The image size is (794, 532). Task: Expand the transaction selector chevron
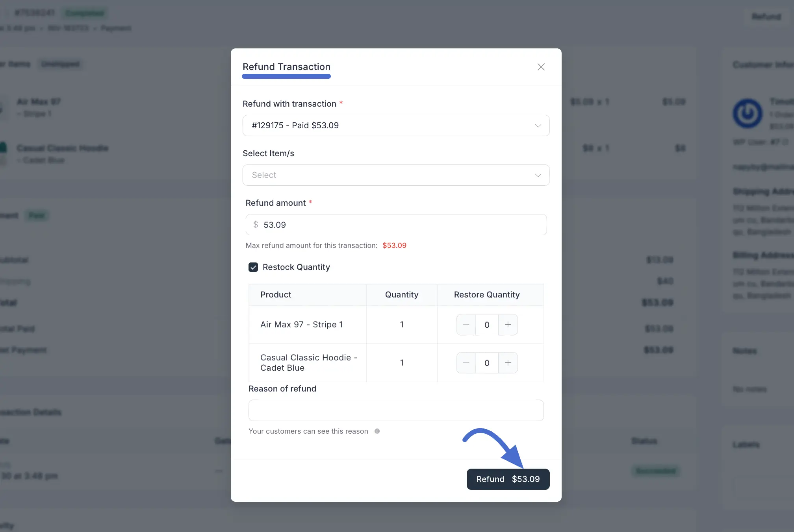pyautogui.click(x=538, y=126)
